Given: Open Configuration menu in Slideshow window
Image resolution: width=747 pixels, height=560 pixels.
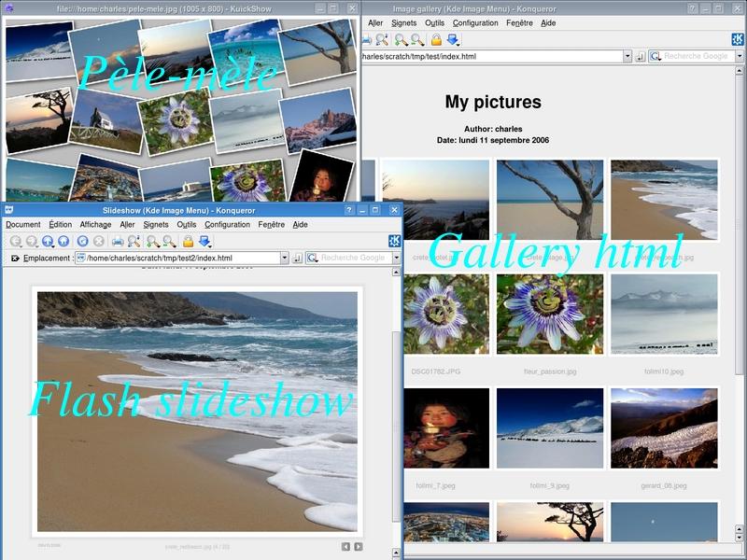Looking at the screenshot, I should [x=227, y=225].
